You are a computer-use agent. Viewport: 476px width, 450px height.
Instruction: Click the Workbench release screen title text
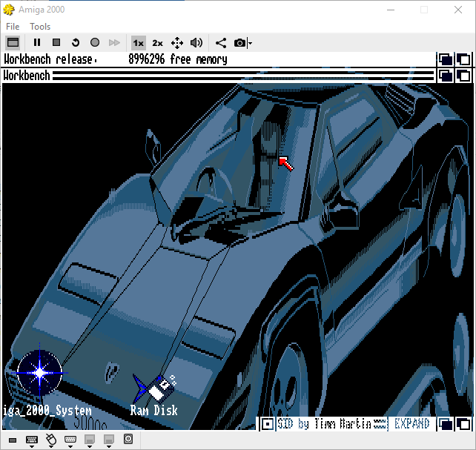(50, 59)
